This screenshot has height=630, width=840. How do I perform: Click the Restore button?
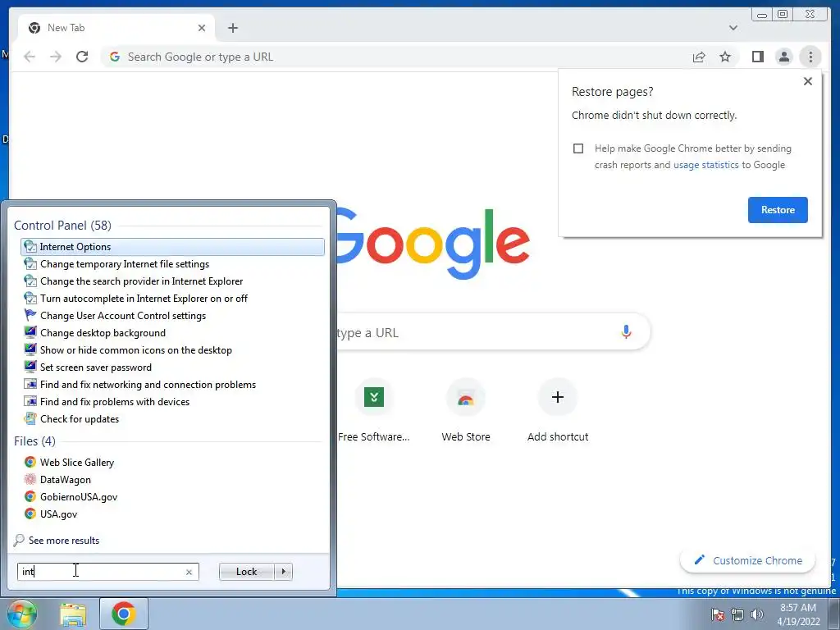click(778, 210)
